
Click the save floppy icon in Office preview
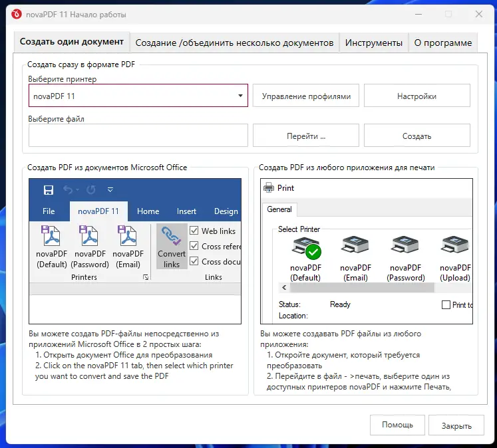[49, 190]
